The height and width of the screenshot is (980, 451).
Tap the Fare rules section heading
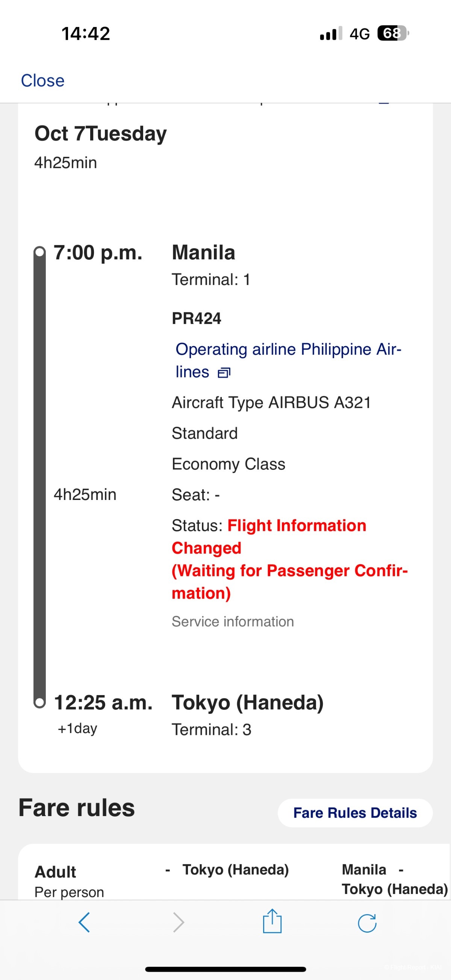coord(76,808)
